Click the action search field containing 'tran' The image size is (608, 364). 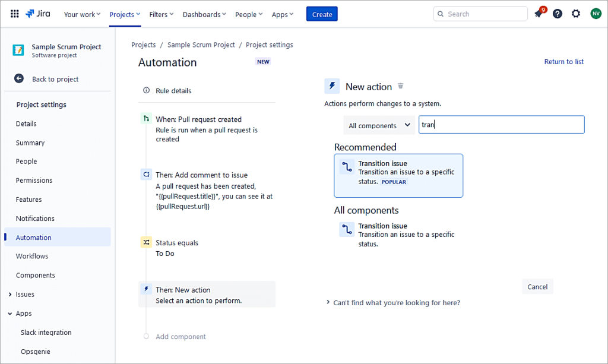(x=501, y=125)
